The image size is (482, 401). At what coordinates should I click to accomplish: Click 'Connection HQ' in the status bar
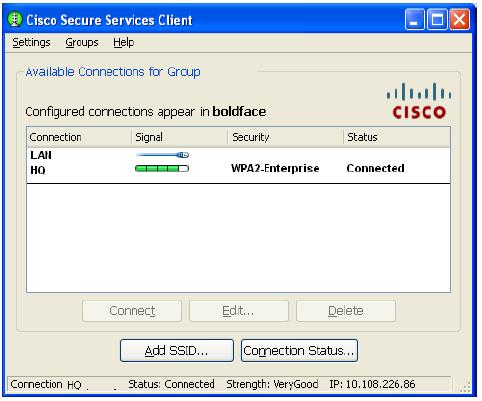pos(46,385)
